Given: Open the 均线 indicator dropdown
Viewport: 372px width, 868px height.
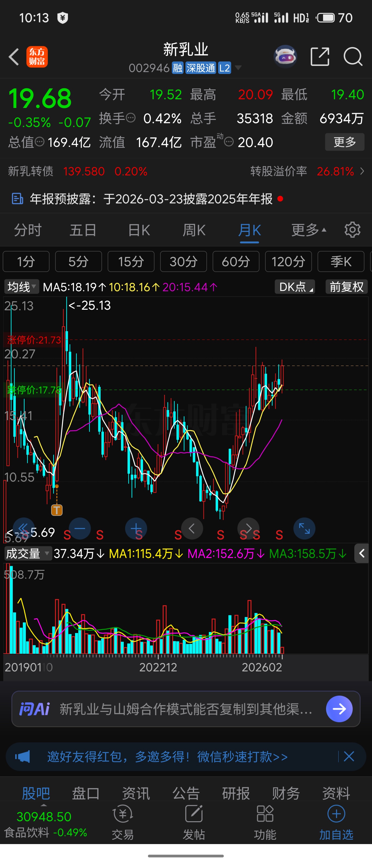Looking at the screenshot, I should coord(21,287).
